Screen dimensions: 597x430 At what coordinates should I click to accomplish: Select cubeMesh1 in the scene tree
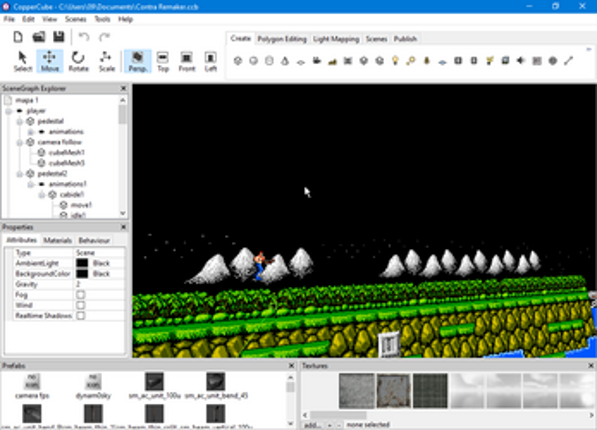67,153
